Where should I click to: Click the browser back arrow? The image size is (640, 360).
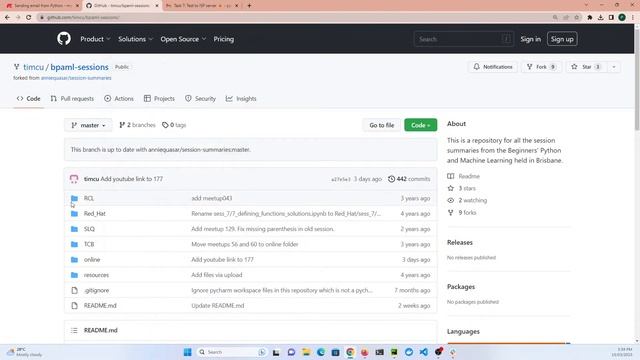coord(7,17)
